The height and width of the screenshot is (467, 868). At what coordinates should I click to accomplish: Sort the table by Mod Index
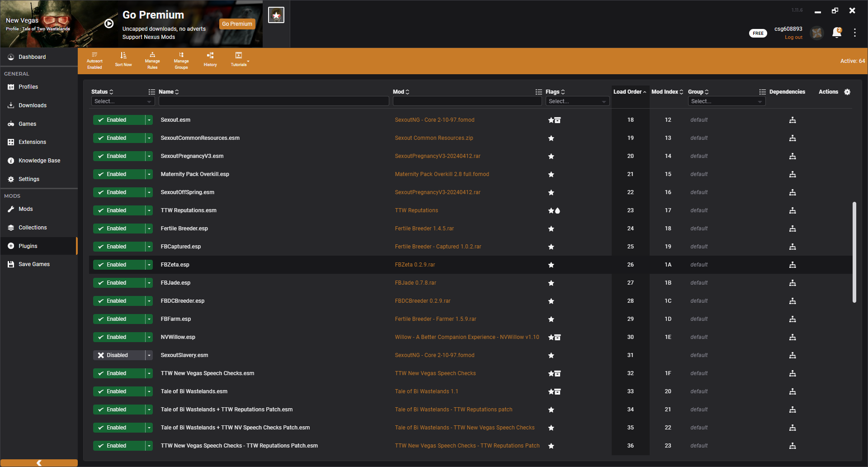coord(667,92)
